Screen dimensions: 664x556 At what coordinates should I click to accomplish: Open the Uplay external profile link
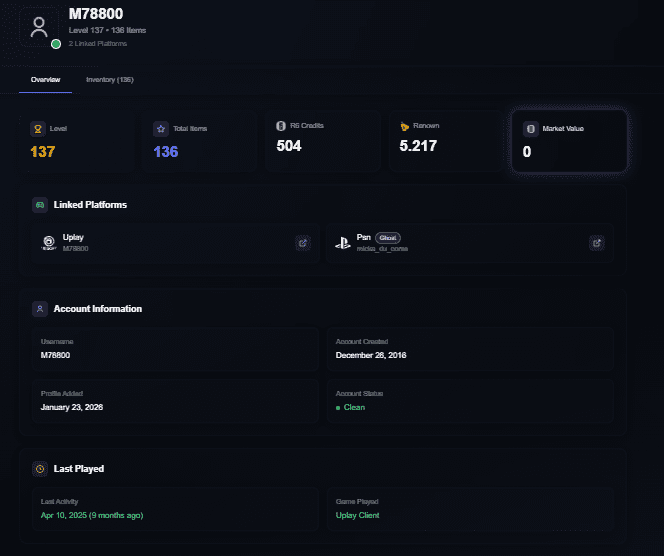(302, 243)
